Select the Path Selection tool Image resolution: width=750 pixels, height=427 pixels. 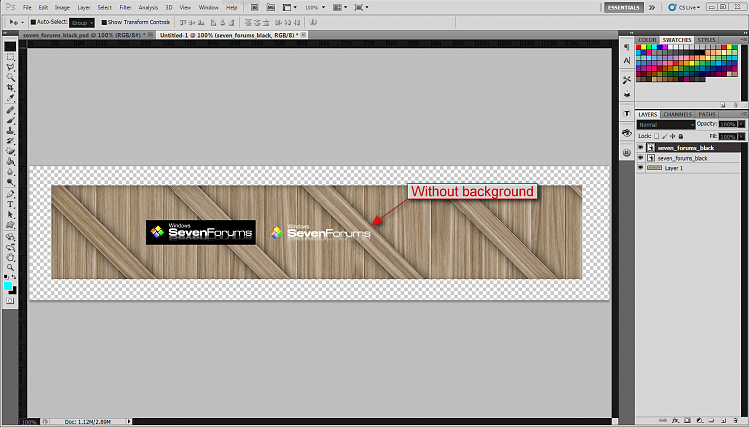pyautogui.click(x=10, y=215)
